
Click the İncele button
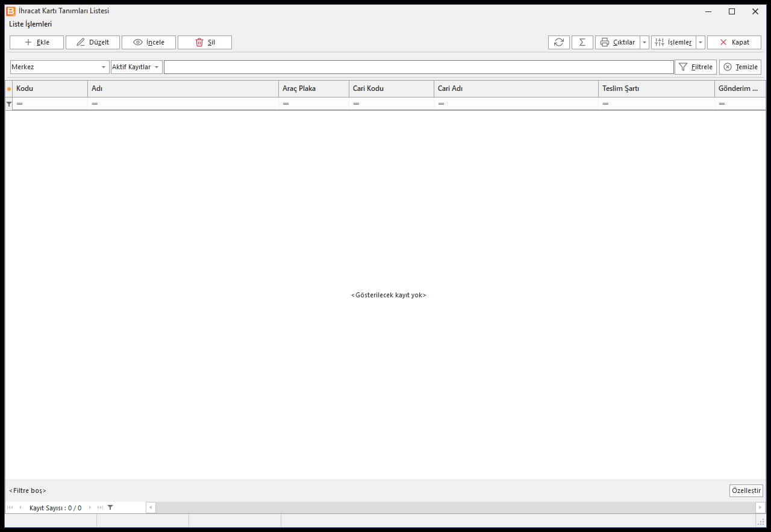click(x=149, y=42)
